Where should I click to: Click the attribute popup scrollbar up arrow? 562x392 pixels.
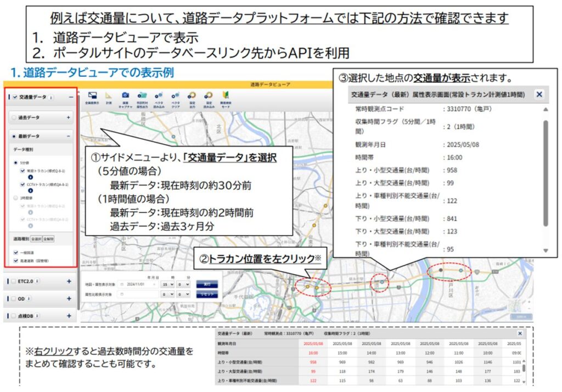546,110
